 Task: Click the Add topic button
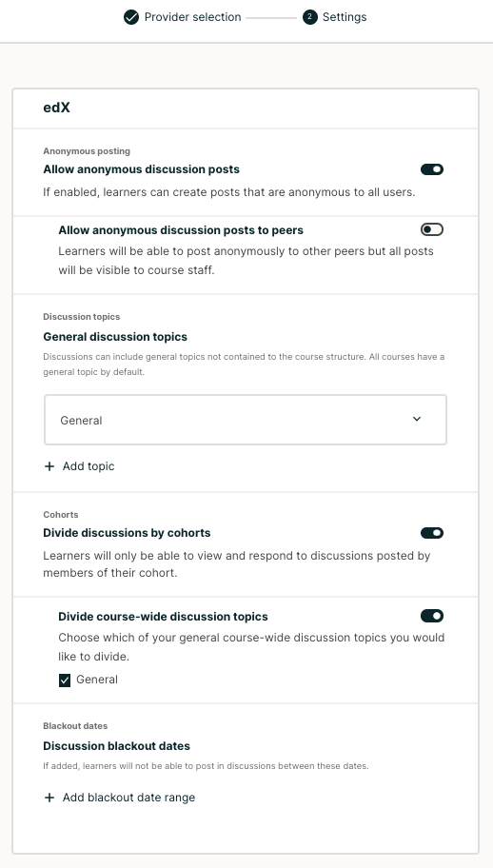click(79, 466)
